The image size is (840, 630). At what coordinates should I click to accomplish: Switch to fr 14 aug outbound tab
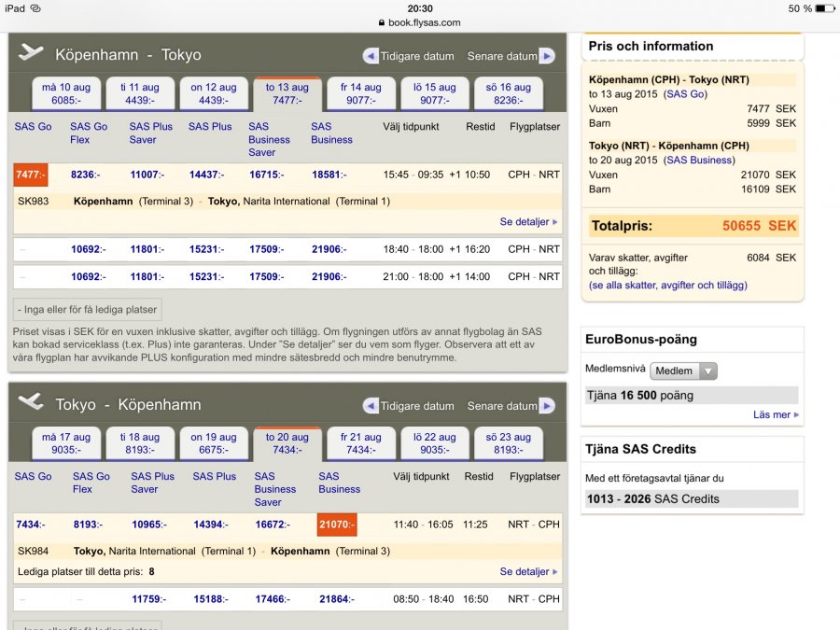pos(361,94)
